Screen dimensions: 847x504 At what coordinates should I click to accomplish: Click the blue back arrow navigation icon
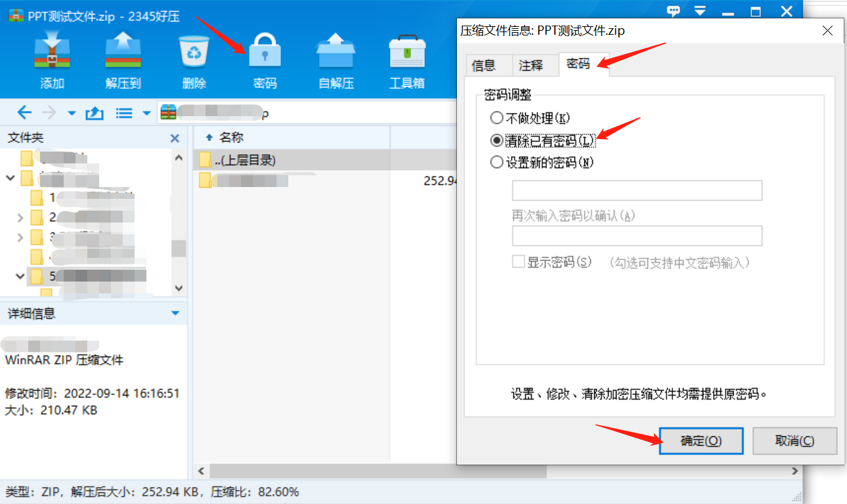(24, 113)
